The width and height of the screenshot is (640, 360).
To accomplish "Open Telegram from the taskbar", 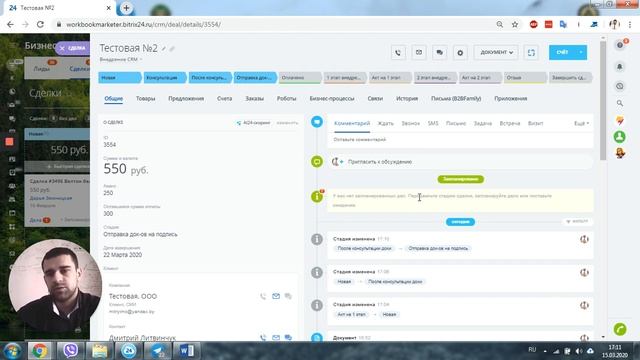I will 158,351.
